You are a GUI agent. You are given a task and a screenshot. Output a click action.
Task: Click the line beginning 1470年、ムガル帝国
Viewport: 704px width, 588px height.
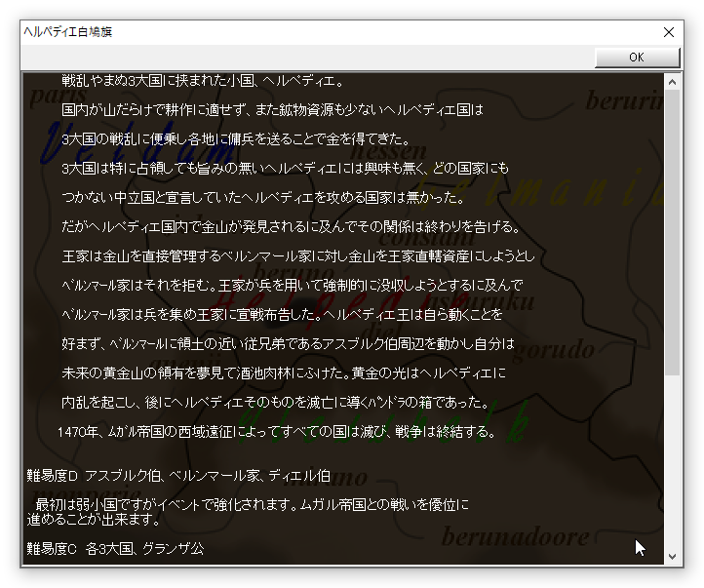click(x=276, y=431)
